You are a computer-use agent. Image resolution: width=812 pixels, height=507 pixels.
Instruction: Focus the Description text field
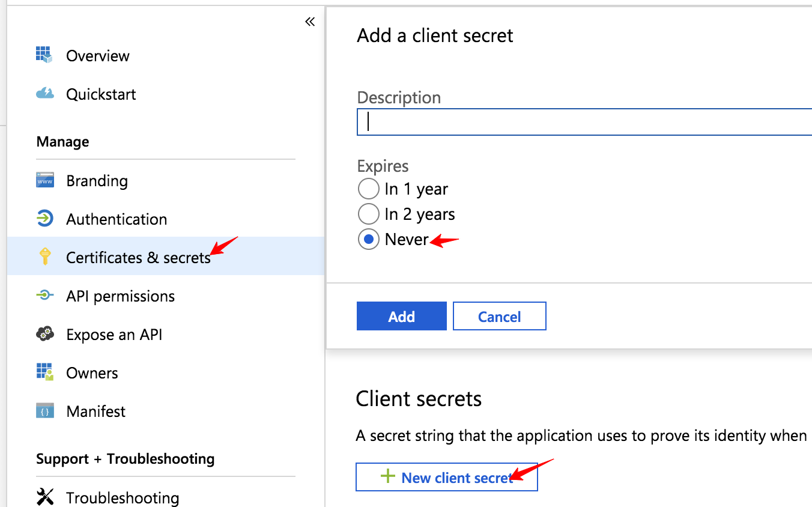click(x=584, y=122)
